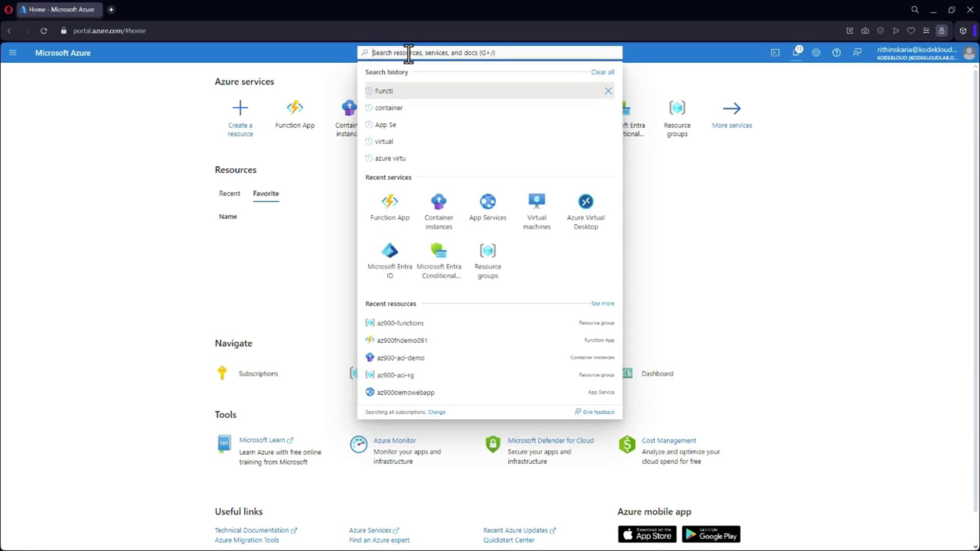Open Cloud Shell icon in header
980x551 pixels.
coord(775,53)
